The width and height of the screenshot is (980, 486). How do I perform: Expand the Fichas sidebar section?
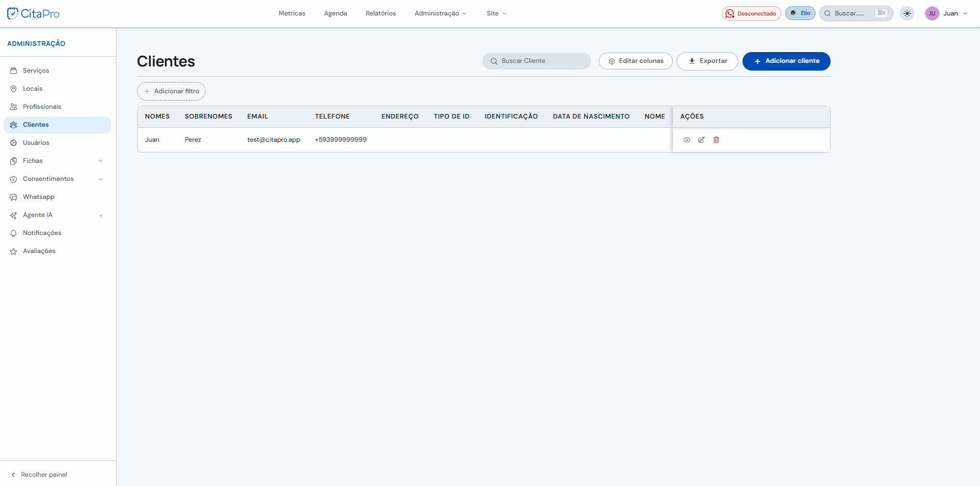pyautogui.click(x=57, y=161)
